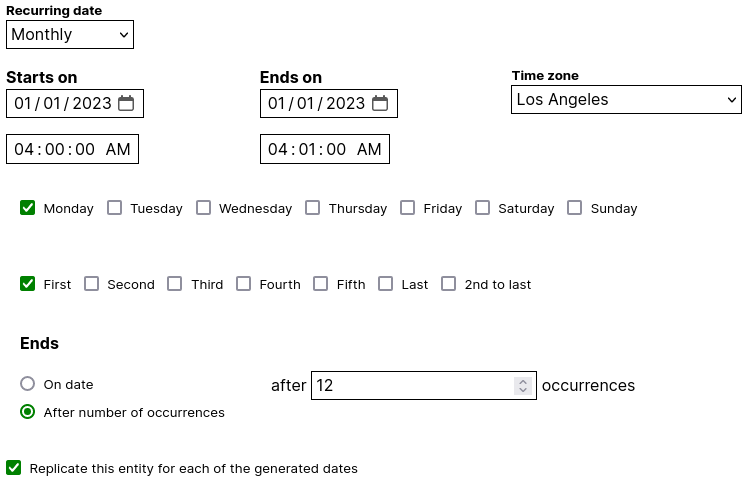This screenshot has height=479, width=747.
Task: Check the Second week checkbox
Action: [91, 284]
